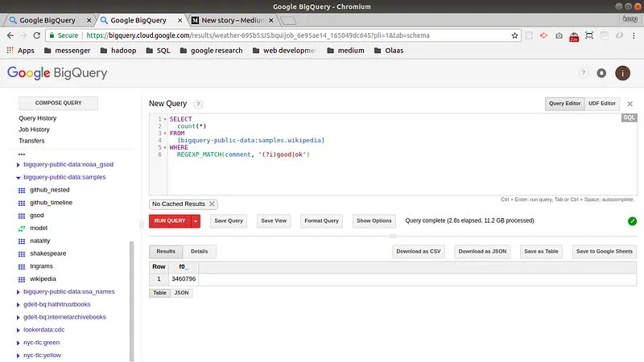Bookmark this page using the star icon

(514, 35)
